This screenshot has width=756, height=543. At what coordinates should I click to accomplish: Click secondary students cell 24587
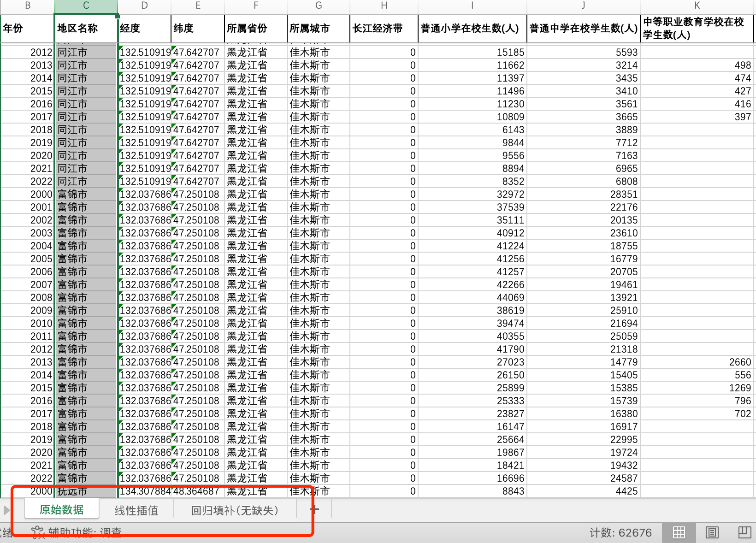pos(584,478)
